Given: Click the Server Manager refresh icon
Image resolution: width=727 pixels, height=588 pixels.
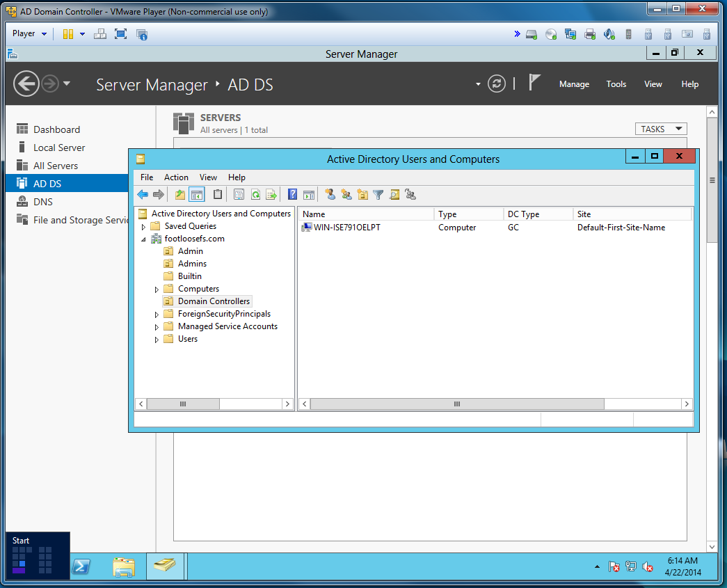Looking at the screenshot, I should point(497,84).
